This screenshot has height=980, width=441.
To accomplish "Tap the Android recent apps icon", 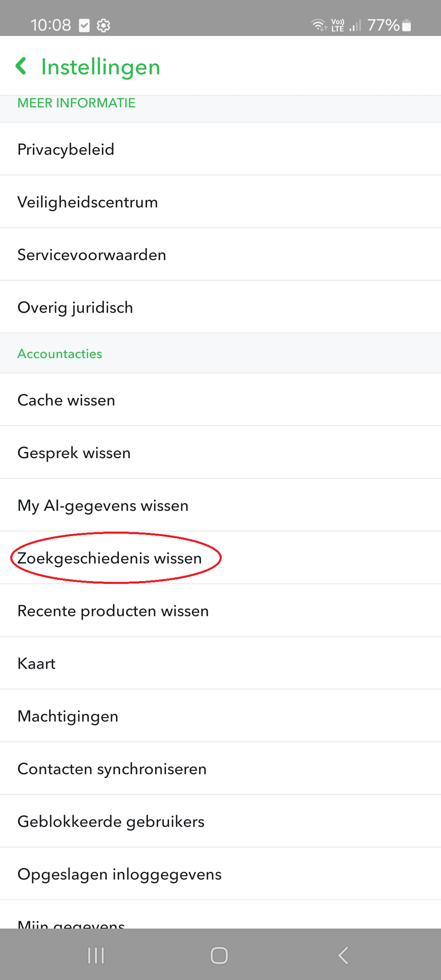I will tap(96, 955).
